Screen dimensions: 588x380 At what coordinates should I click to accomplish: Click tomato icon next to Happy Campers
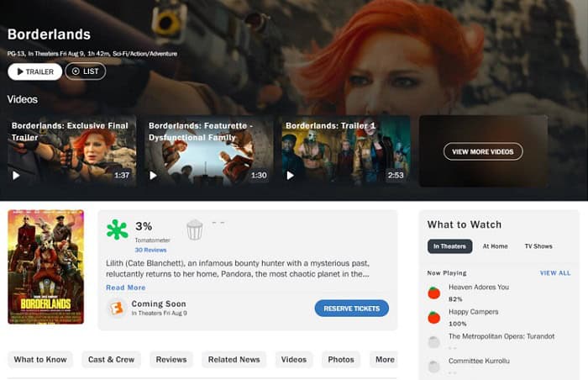point(434,317)
